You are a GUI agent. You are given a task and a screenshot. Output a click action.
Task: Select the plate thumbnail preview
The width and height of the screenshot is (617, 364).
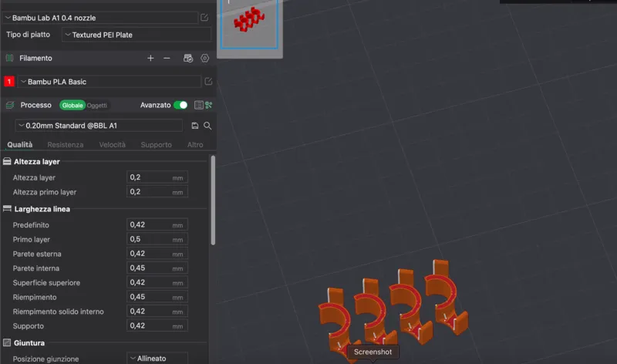249,25
